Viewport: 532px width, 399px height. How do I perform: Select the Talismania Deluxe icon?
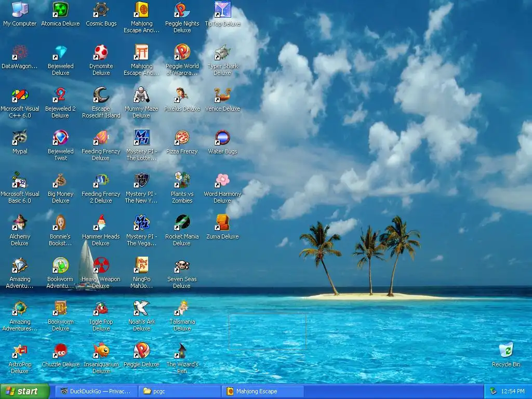(182, 308)
